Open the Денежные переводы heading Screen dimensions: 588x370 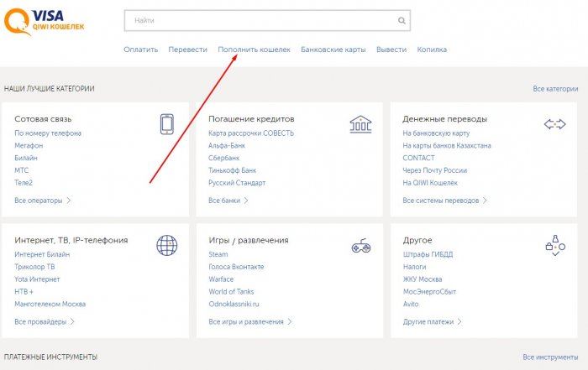[444, 119]
